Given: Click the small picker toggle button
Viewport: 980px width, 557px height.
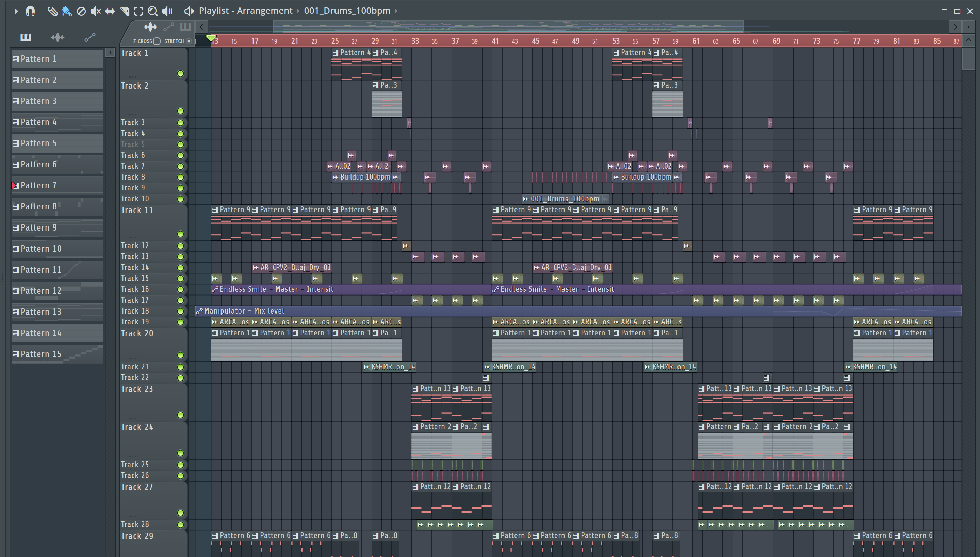Looking at the screenshot, I should [110, 52].
